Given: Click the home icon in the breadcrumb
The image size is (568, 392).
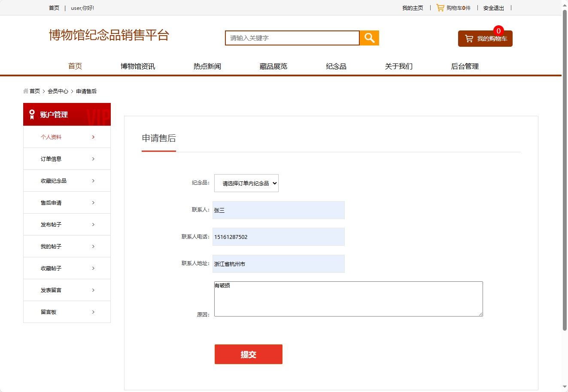Looking at the screenshot, I should (25, 91).
